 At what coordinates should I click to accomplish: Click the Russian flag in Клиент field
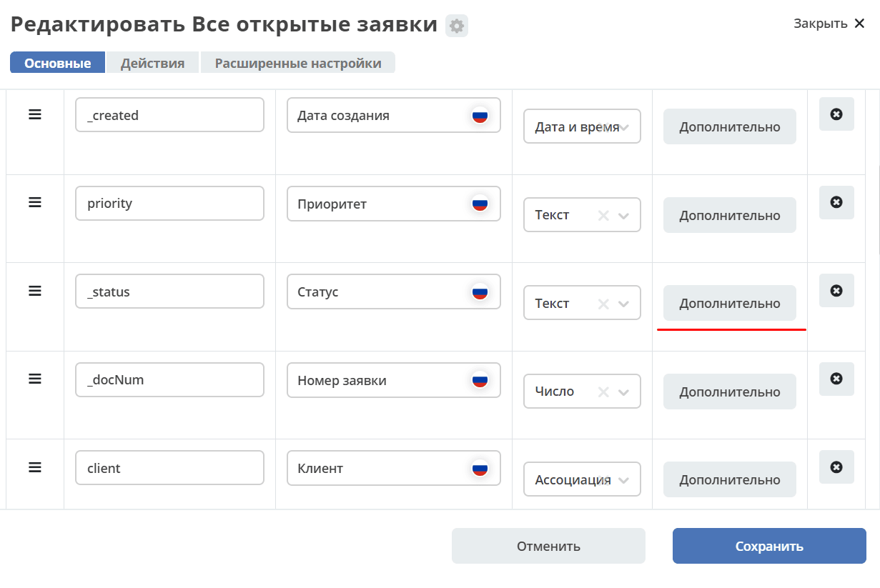tap(480, 469)
